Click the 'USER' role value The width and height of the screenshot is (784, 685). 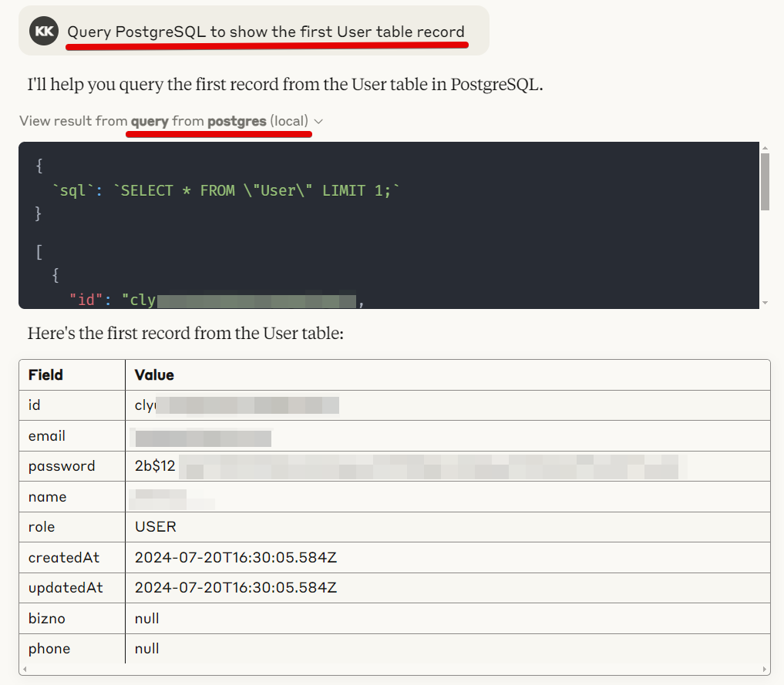(x=156, y=526)
